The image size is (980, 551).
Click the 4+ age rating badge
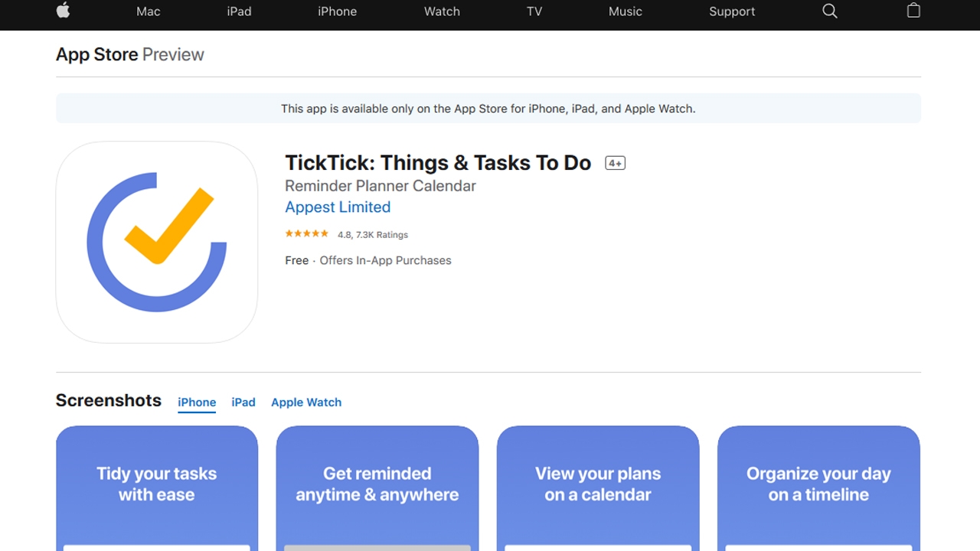[616, 163]
